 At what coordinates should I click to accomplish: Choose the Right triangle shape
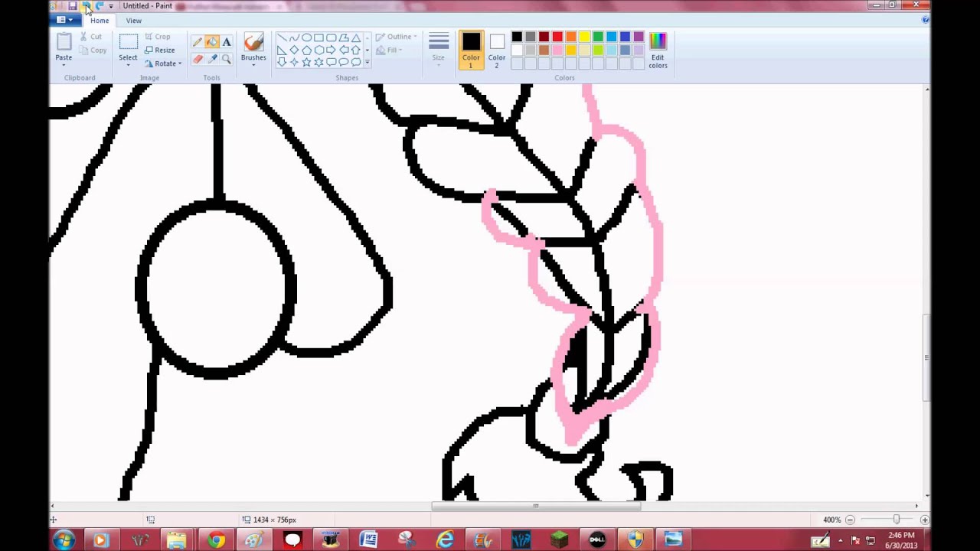coord(282,50)
